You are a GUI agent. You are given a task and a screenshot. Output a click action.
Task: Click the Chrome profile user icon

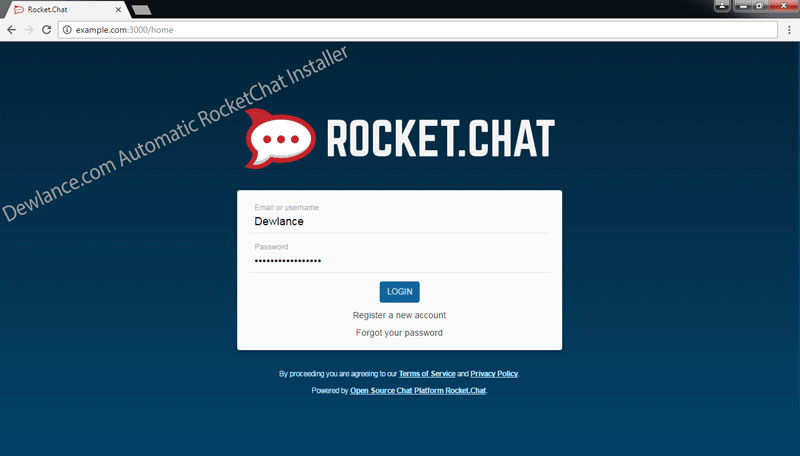point(722,6)
